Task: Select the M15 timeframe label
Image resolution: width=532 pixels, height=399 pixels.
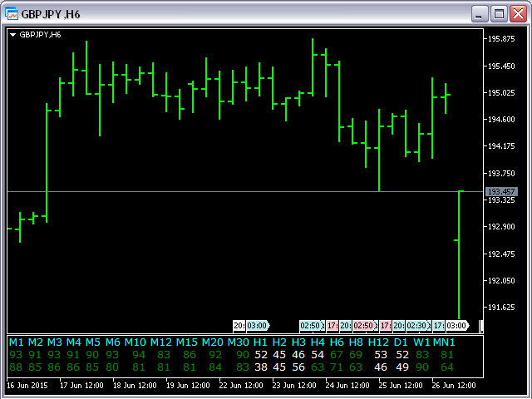Action: coord(186,342)
